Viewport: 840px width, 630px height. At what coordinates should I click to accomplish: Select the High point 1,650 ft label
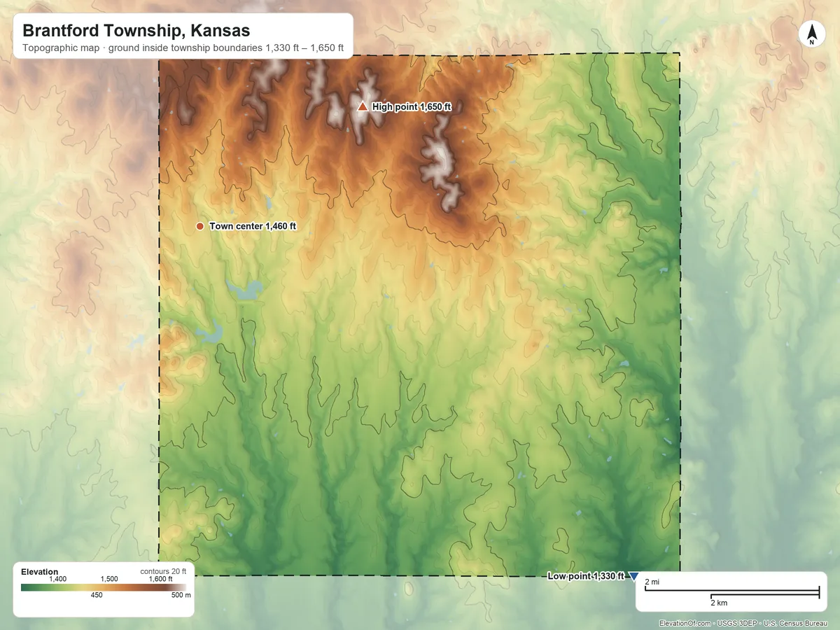pos(412,107)
